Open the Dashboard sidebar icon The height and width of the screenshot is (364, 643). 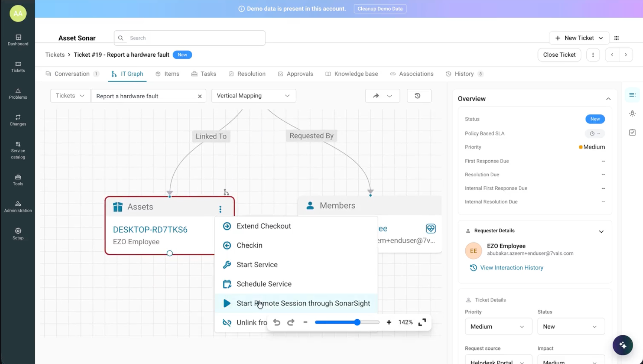coord(18,40)
